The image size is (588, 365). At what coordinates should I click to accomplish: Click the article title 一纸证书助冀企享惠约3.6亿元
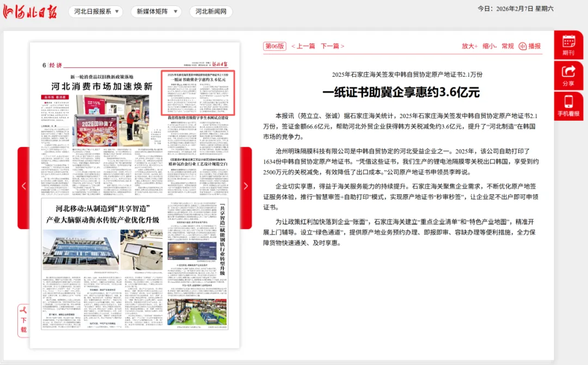(x=401, y=92)
